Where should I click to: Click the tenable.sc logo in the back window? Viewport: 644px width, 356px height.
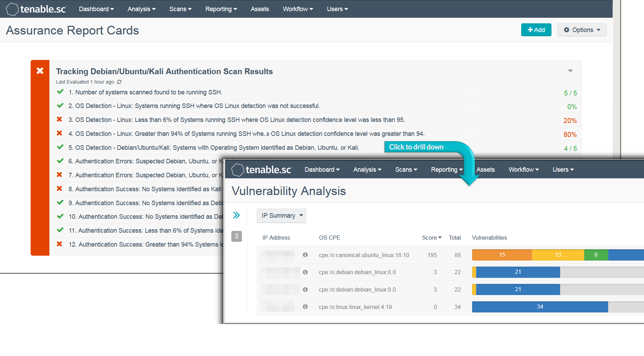tap(36, 9)
